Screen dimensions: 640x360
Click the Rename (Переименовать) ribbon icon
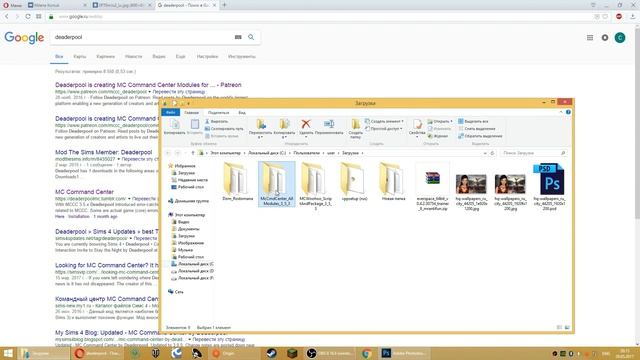tap(329, 127)
